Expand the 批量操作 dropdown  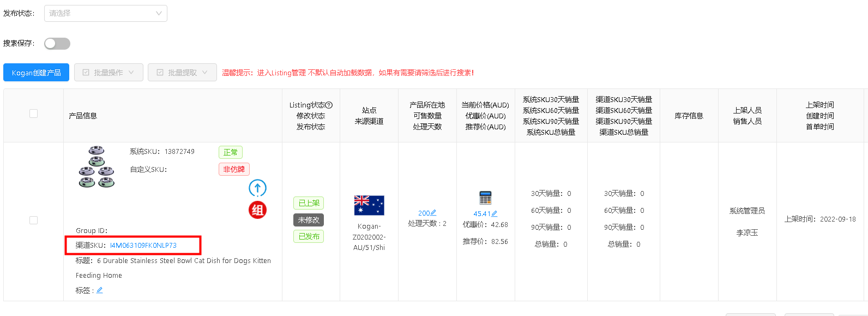(x=108, y=73)
